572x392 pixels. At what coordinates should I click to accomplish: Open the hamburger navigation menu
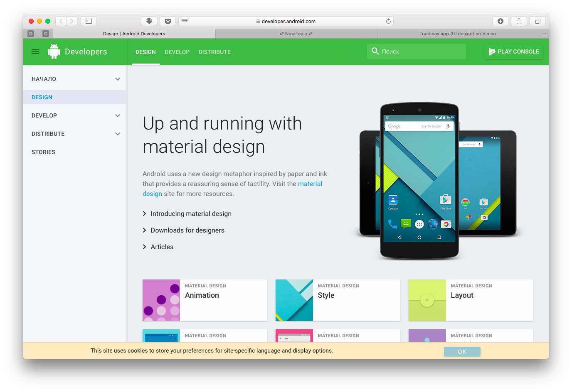click(35, 51)
